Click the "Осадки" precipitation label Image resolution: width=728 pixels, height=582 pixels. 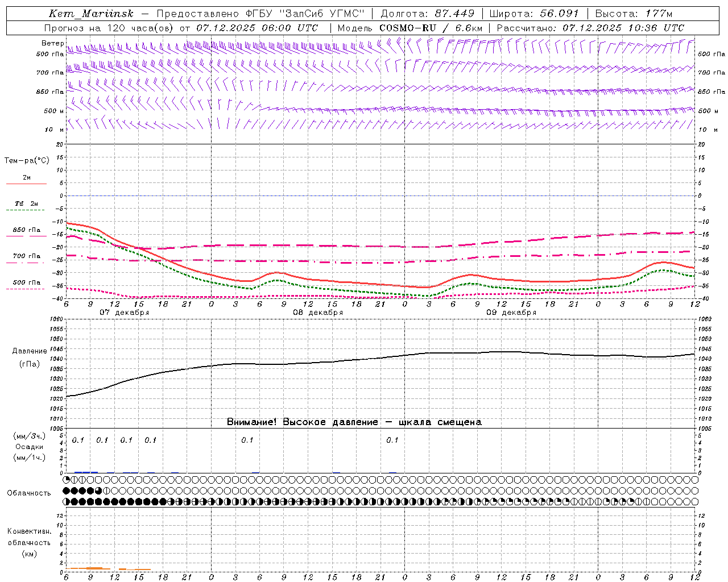[x=30, y=447]
